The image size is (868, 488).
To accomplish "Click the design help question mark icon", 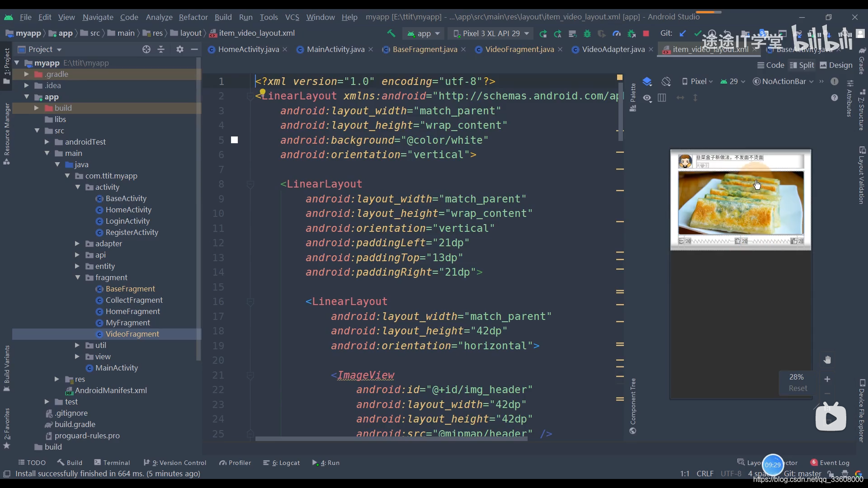I will pyautogui.click(x=835, y=98).
